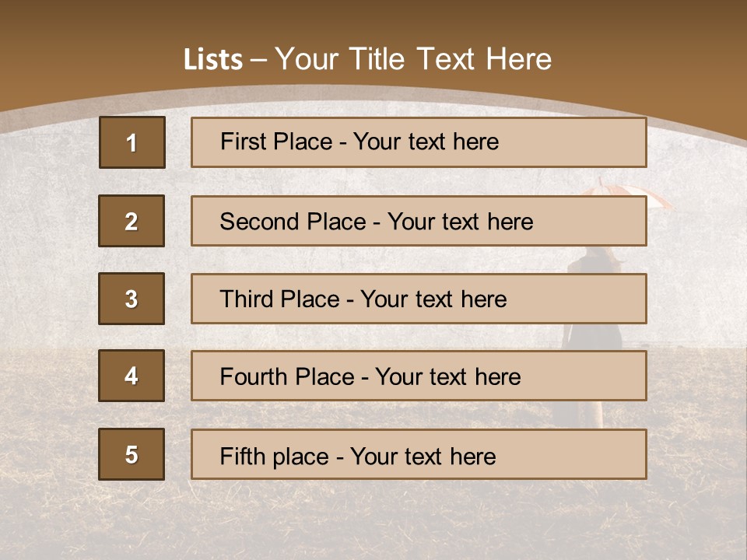
Task: Click the number 3 square
Action: pos(132,299)
